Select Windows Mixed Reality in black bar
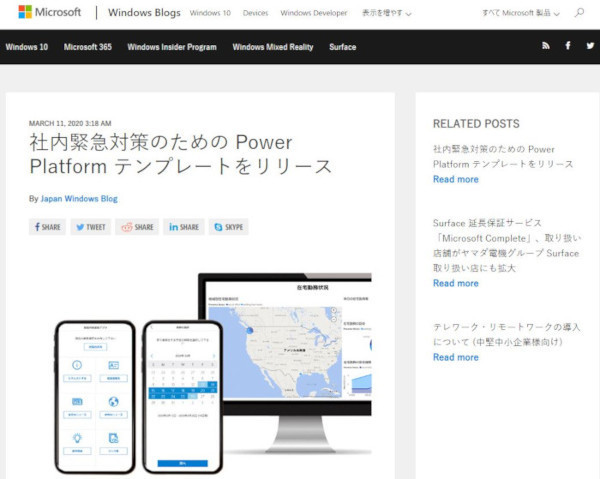 (273, 47)
